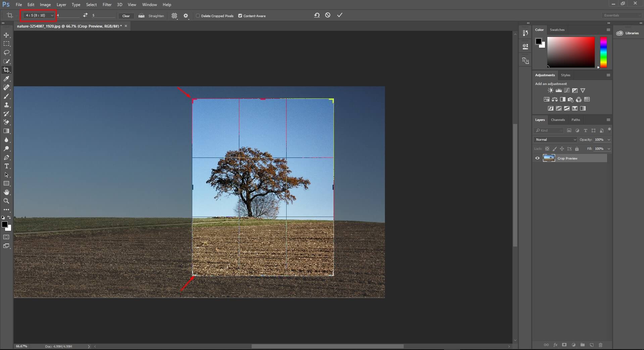Screen dimensions: 644x350
Task: Open the Essentials workspace dropdown
Action: pyautogui.click(x=621, y=15)
